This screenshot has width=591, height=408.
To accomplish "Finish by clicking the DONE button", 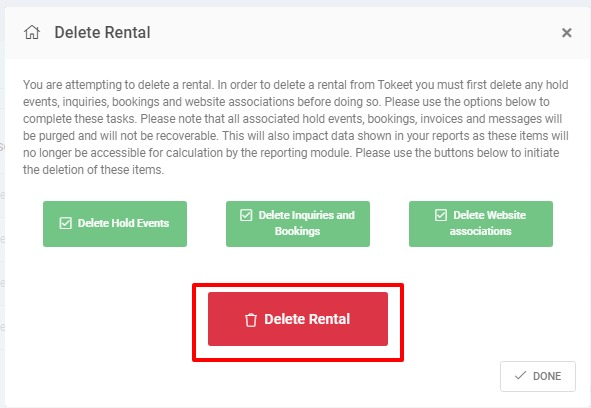I will (538, 376).
